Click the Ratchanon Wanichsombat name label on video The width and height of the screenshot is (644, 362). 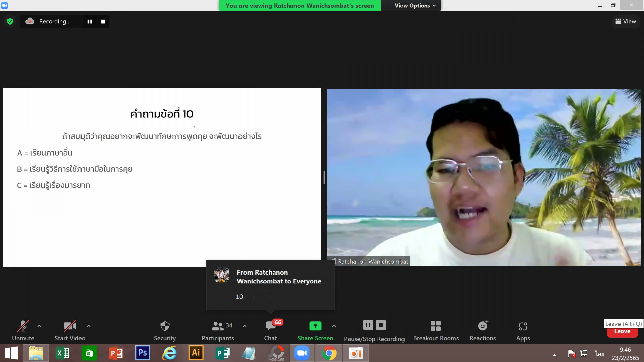(373, 262)
